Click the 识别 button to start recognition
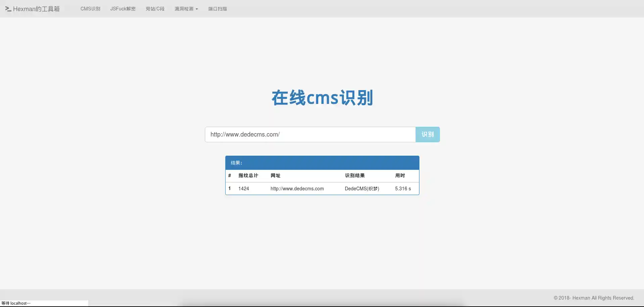This screenshot has width=644, height=307. click(x=428, y=134)
